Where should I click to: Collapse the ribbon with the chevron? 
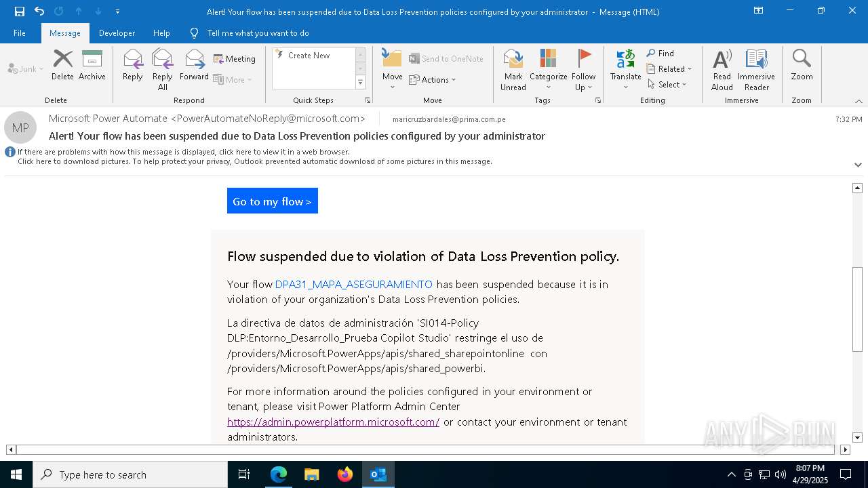click(859, 101)
